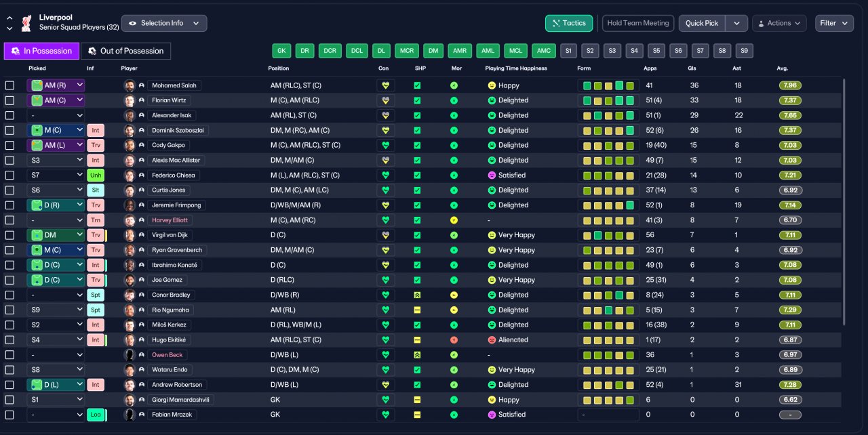
Task: Check the box beside Owen Beck
Action: [x=9, y=355]
